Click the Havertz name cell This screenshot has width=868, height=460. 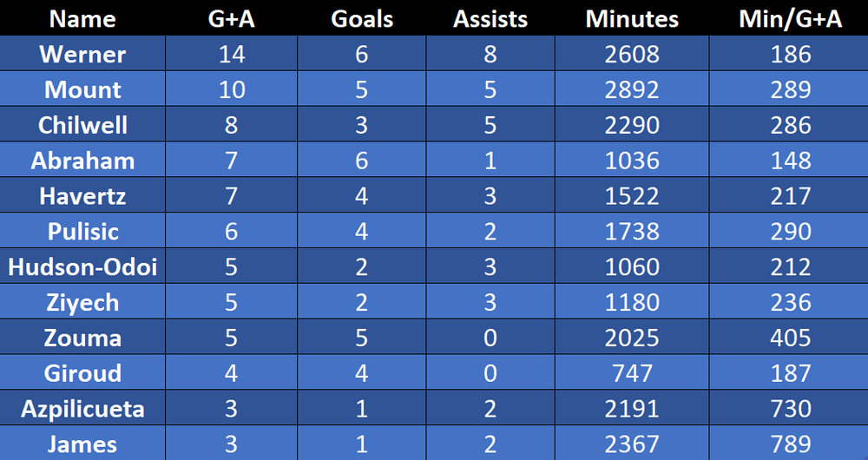pos(82,195)
